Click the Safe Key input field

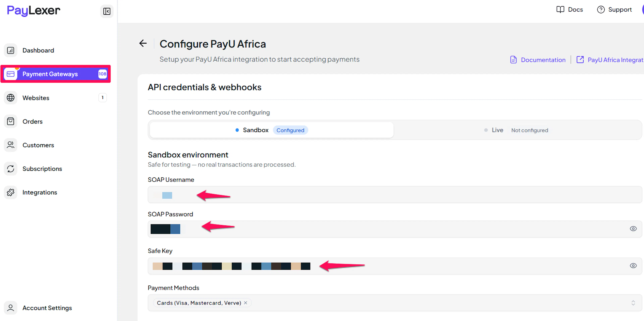click(x=395, y=266)
